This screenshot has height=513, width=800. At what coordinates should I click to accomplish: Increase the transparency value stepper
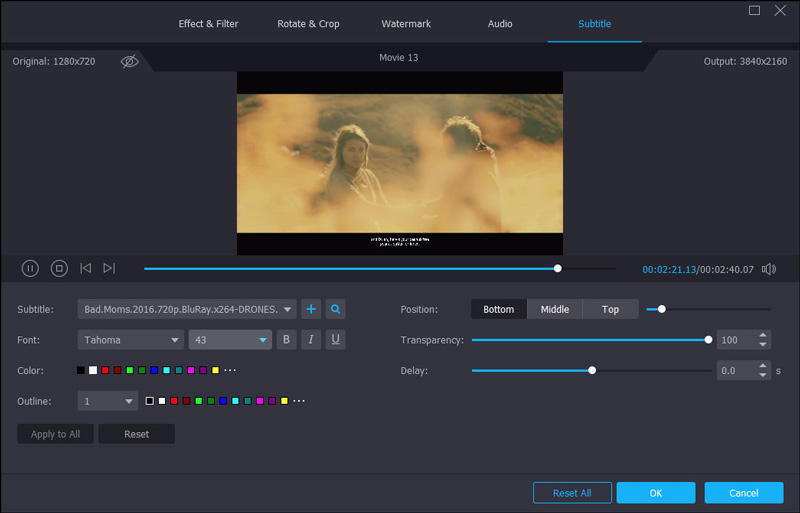click(764, 335)
